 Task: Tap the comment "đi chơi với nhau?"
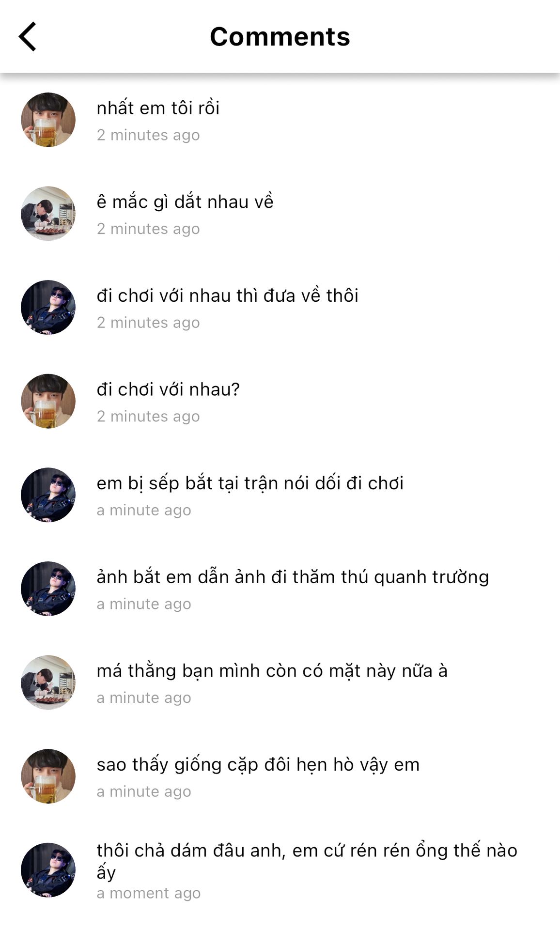[x=168, y=389]
